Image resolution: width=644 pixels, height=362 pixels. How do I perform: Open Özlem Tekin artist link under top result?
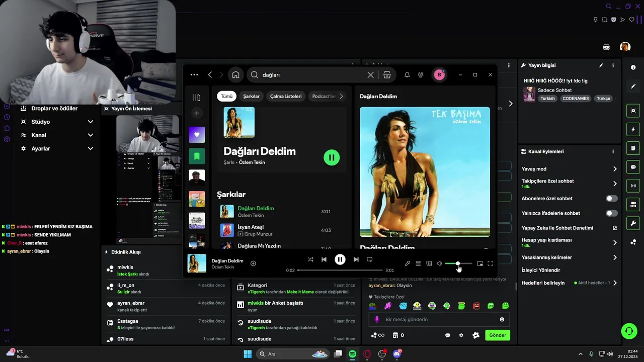252,162
